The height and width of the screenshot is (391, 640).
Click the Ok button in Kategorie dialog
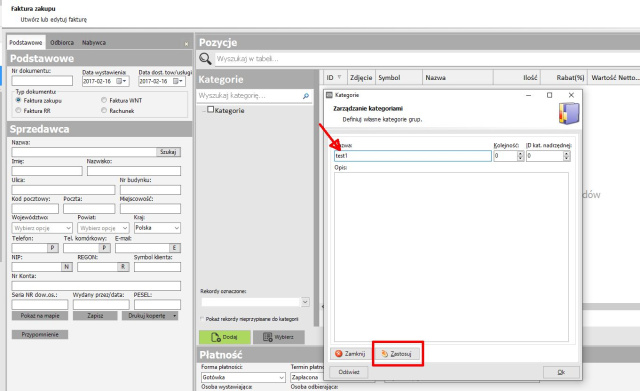[561, 372]
